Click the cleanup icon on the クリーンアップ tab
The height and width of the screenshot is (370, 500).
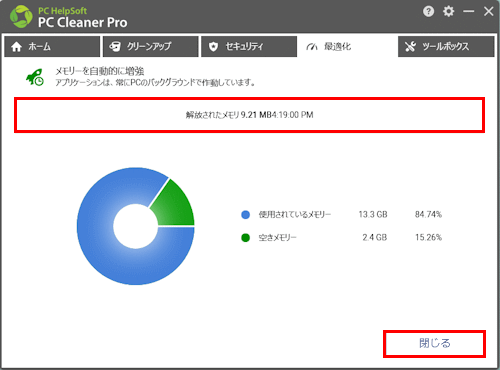(x=115, y=47)
